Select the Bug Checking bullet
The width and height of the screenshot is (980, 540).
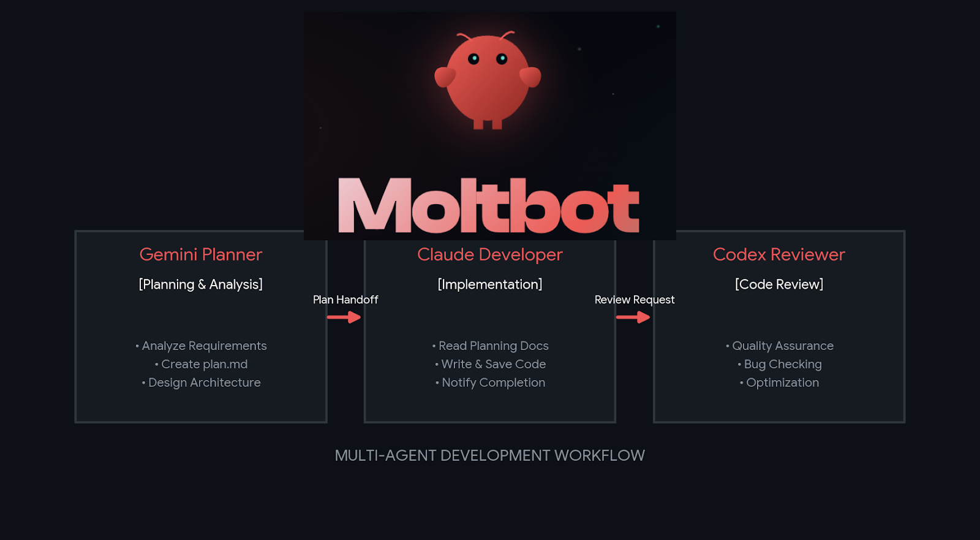pyautogui.click(x=779, y=364)
